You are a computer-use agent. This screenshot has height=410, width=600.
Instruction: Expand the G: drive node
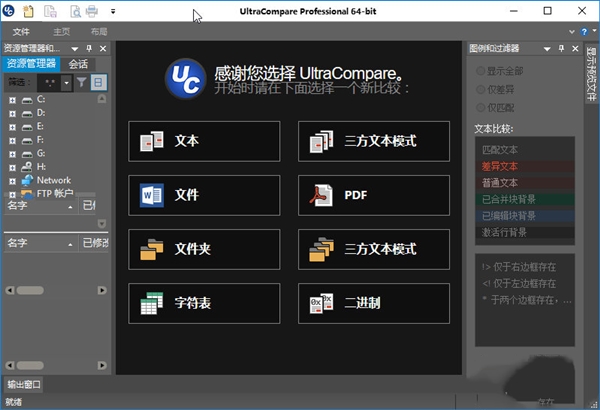click(x=12, y=154)
